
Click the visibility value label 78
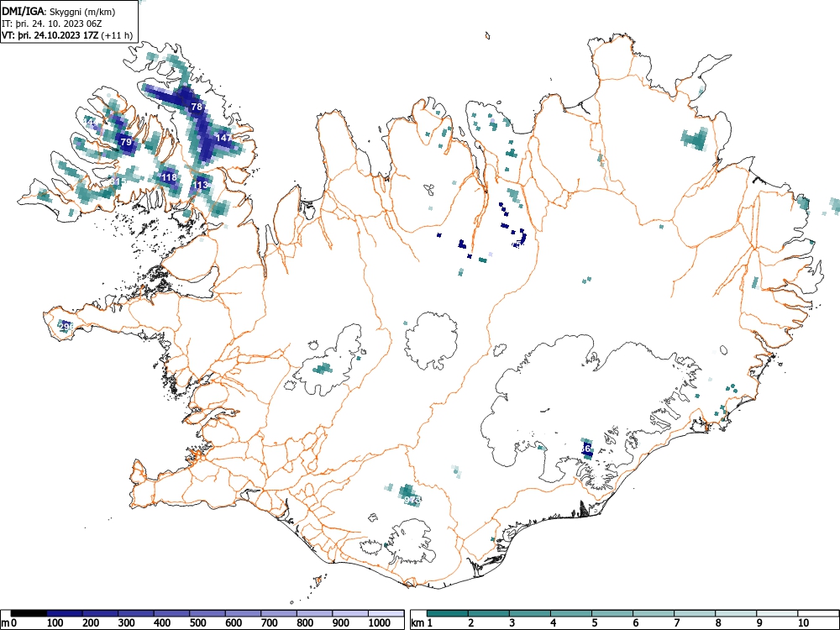(197, 107)
